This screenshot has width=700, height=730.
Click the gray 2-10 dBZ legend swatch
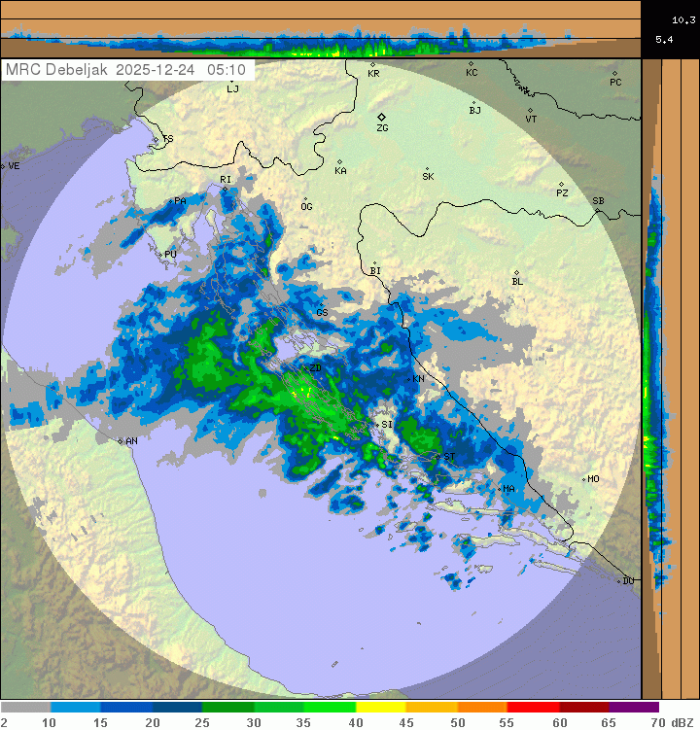[x=26, y=708]
